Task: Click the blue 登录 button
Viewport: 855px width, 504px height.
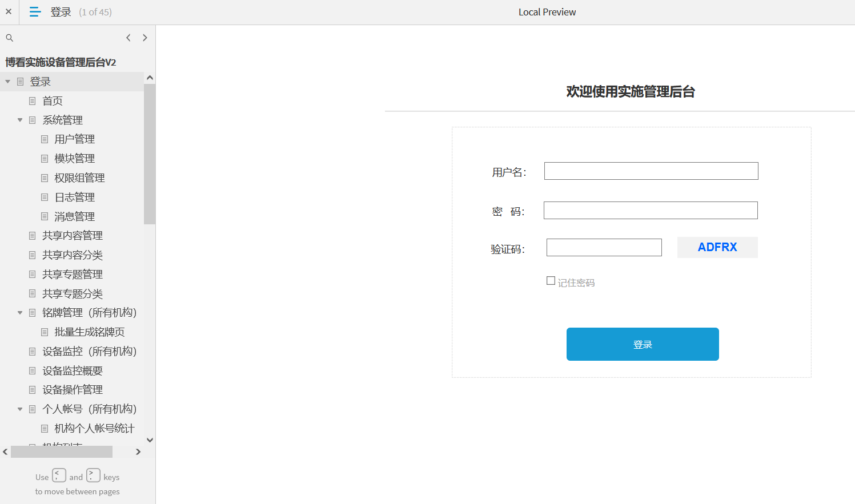Action: (643, 344)
